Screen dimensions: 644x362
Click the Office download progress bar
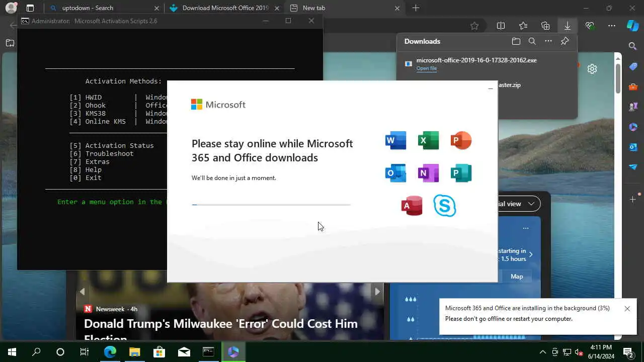[271, 205]
